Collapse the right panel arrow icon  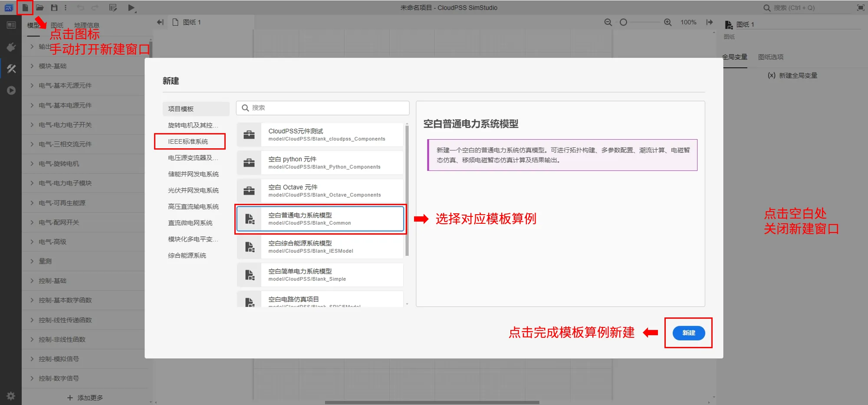point(710,22)
